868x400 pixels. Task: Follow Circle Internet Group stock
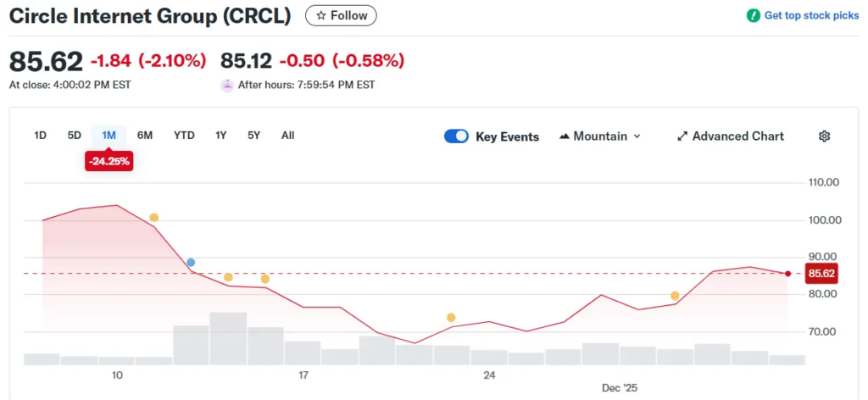[341, 15]
